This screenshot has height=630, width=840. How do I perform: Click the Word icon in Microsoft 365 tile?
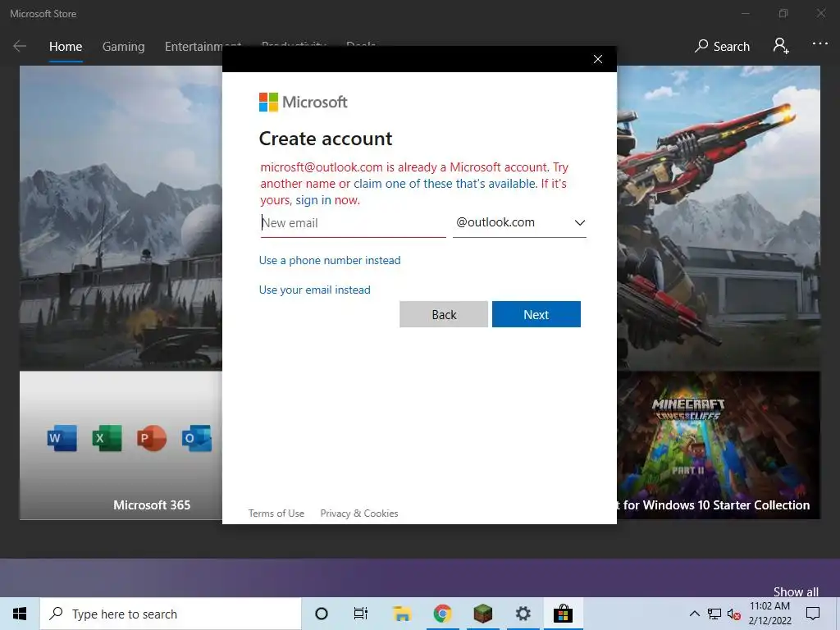62,438
